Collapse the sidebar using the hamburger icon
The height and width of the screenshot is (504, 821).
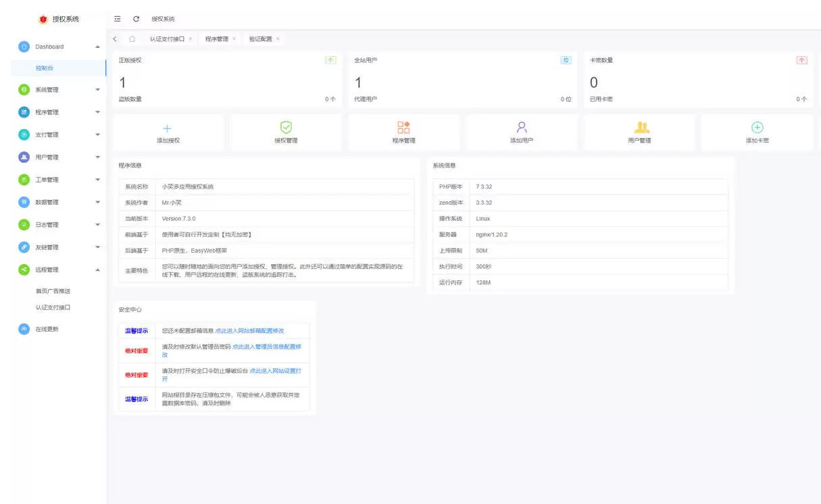tap(118, 19)
